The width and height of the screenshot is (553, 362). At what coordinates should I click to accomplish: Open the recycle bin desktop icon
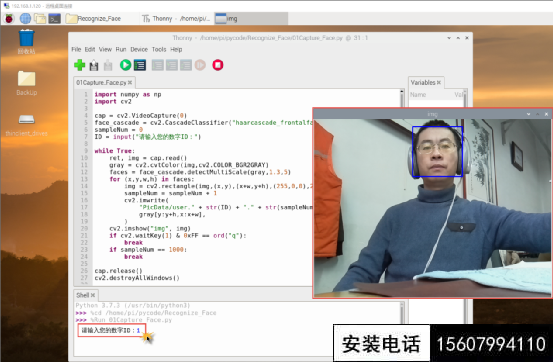(26, 42)
